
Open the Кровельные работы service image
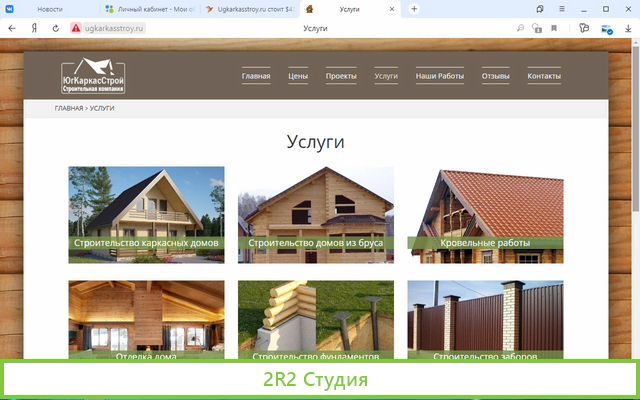click(485, 214)
